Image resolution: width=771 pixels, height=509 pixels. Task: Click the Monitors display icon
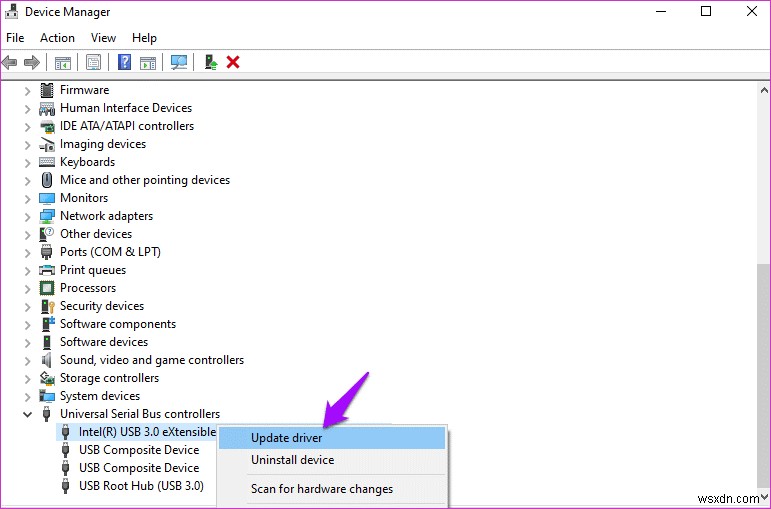click(x=47, y=198)
